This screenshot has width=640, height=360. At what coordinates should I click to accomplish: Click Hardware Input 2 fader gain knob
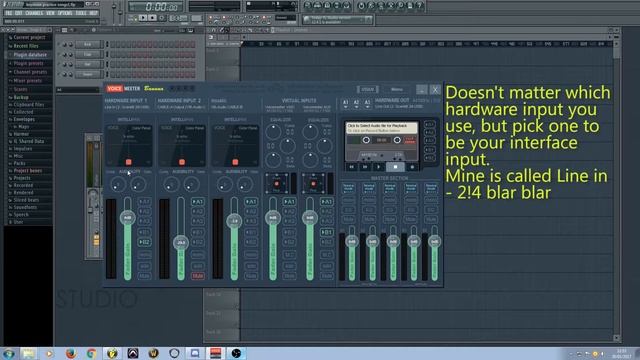pos(181,242)
